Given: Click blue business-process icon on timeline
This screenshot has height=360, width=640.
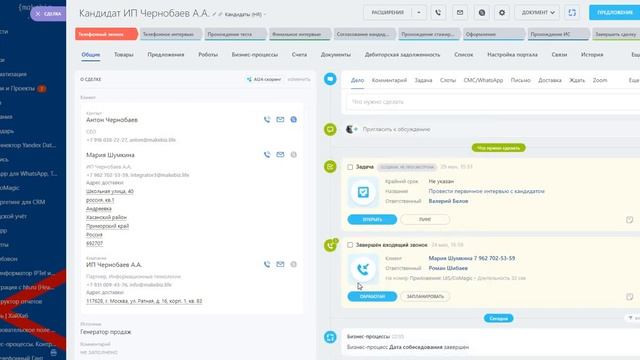Looking at the screenshot, I should point(330,337).
